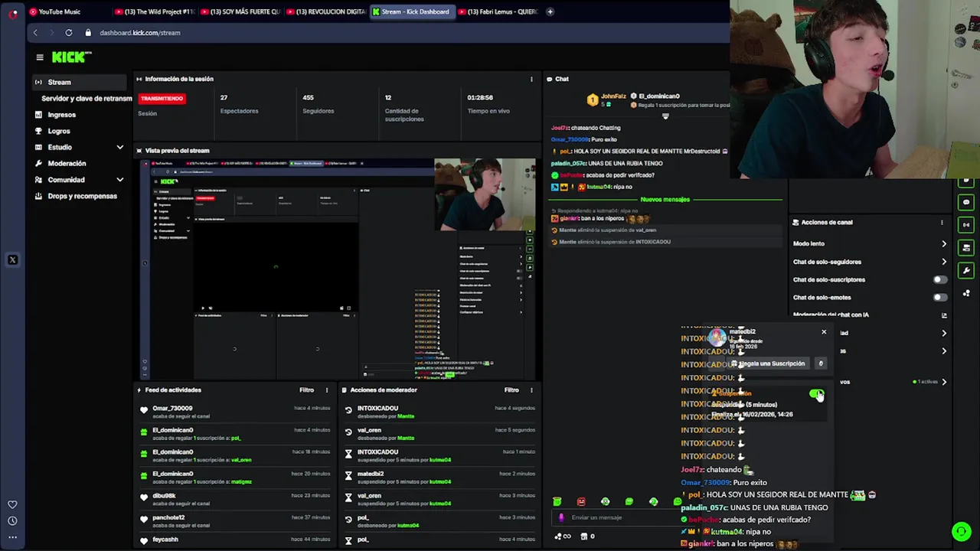Screen dimensions: 980x551
Task: Click the purple emote picker in message box
Action: [561, 517]
